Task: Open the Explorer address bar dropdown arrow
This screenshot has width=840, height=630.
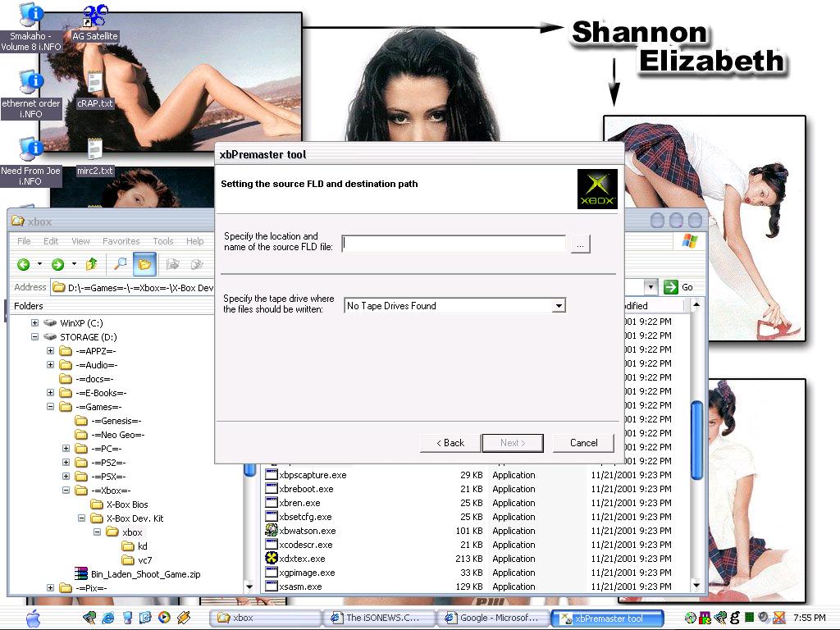Action: pos(651,287)
